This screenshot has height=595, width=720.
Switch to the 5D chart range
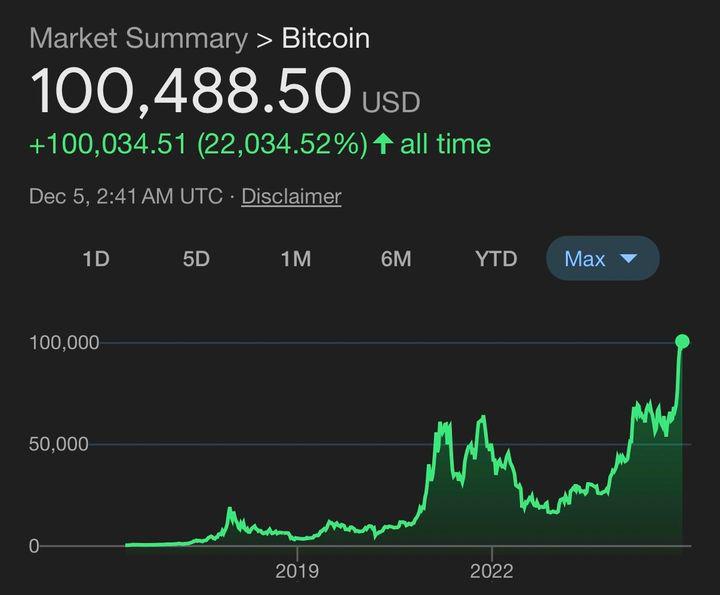(x=196, y=259)
